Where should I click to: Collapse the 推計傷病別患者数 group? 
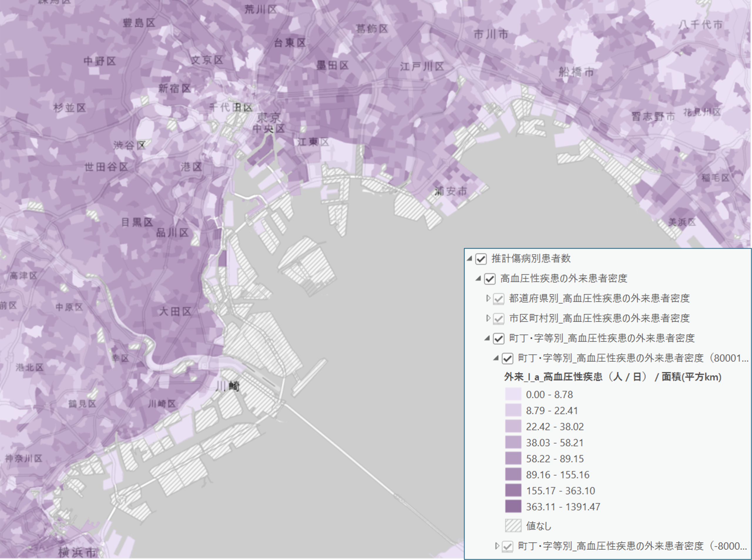470,259
